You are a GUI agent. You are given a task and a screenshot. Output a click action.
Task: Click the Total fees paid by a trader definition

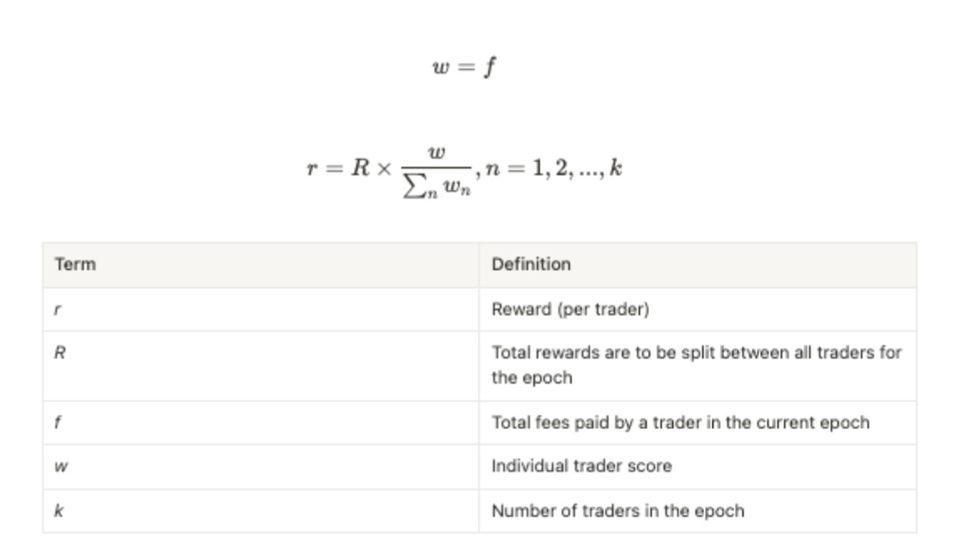click(x=680, y=422)
